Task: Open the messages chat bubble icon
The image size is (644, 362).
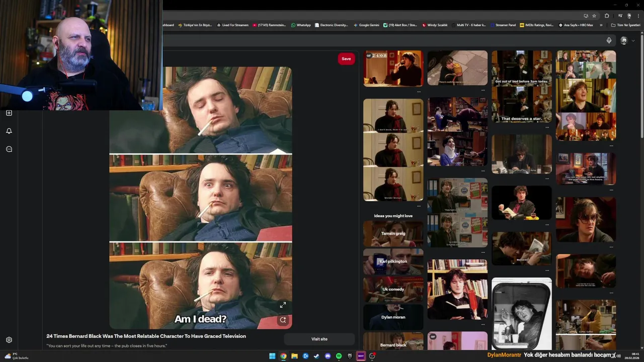Action: [x=9, y=149]
